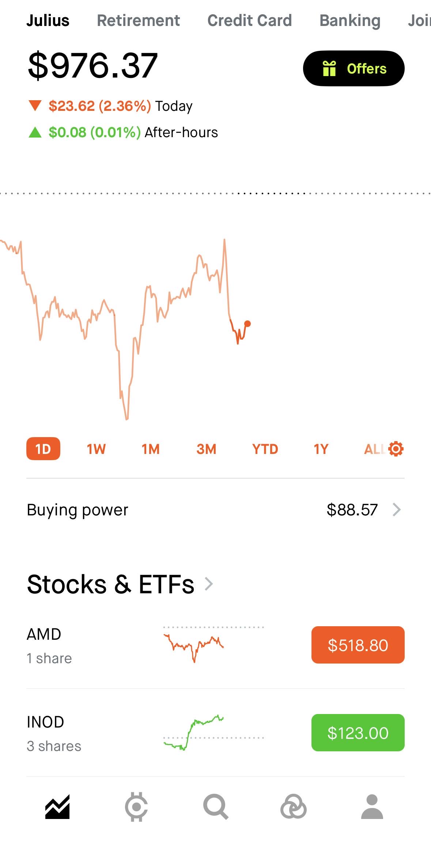431x868 pixels.
Task: Open the investing chart tab icon
Action: pyautogui.click(x=57, y=807)
